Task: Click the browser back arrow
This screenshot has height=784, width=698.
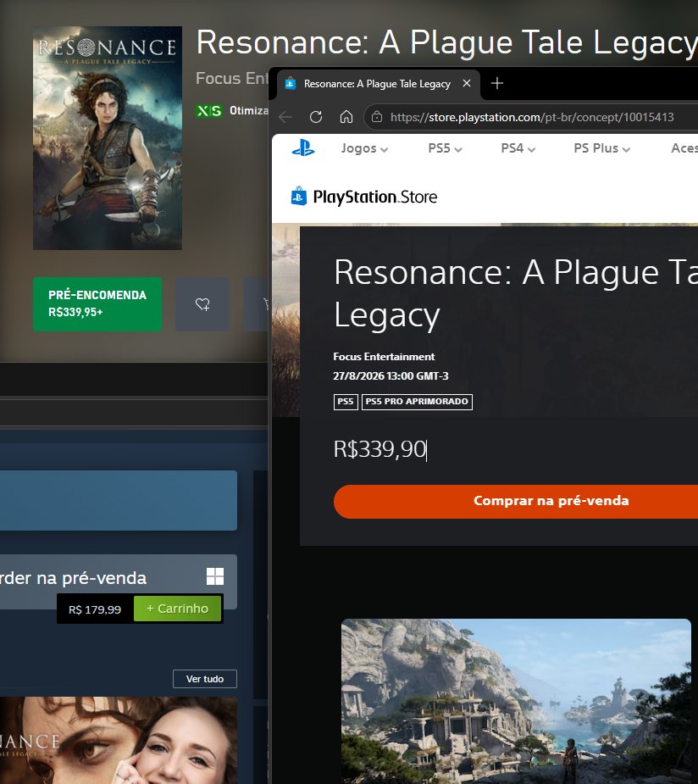Action: point(285,117)
